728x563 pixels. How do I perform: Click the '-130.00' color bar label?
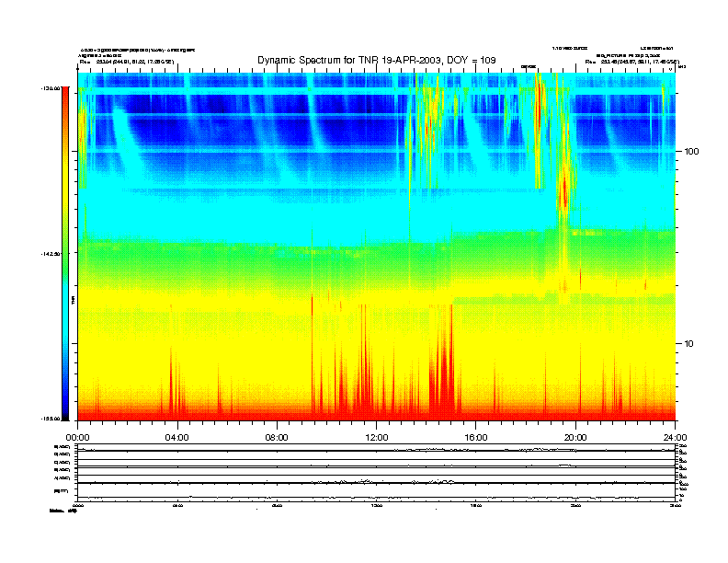pyautogui.click(x=51, y=87)
